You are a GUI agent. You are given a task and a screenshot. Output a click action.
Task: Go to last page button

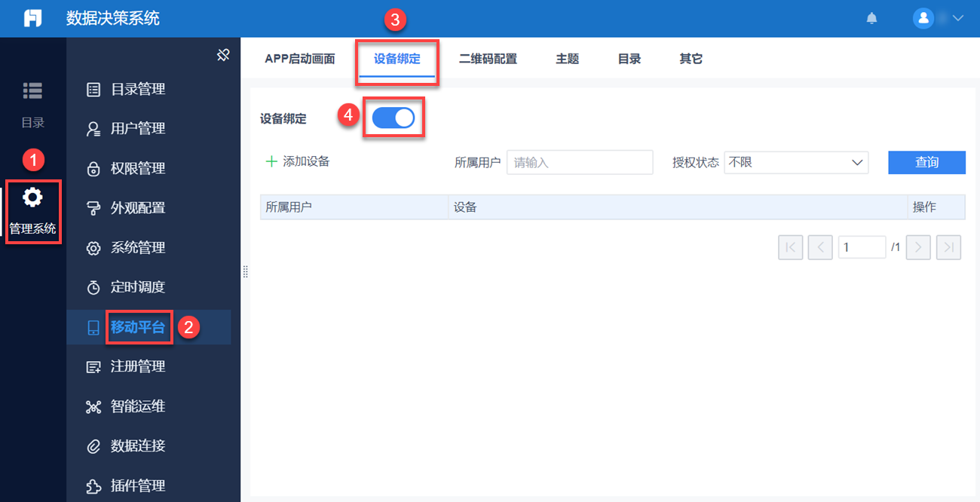coord(948,247)
